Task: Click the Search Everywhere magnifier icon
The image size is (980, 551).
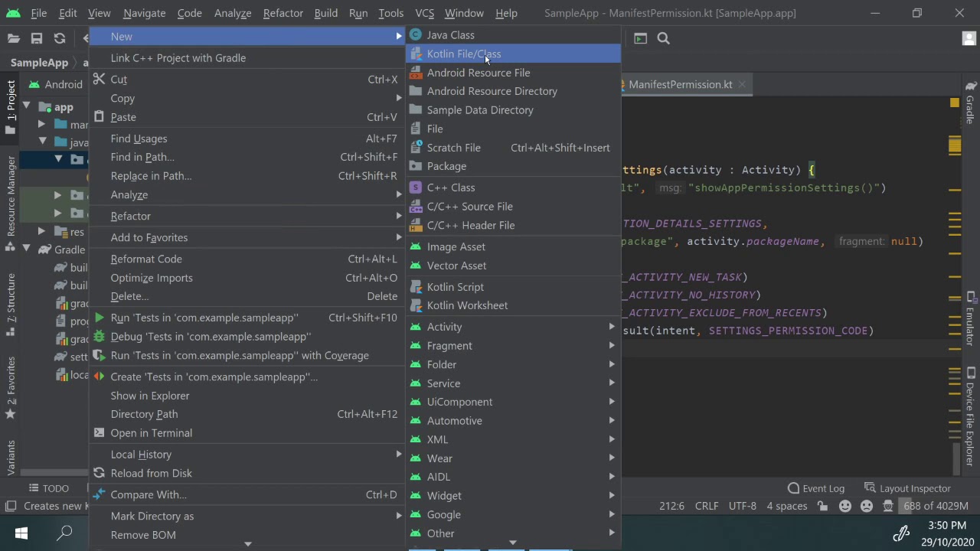Action: click(x=664, y=38)
